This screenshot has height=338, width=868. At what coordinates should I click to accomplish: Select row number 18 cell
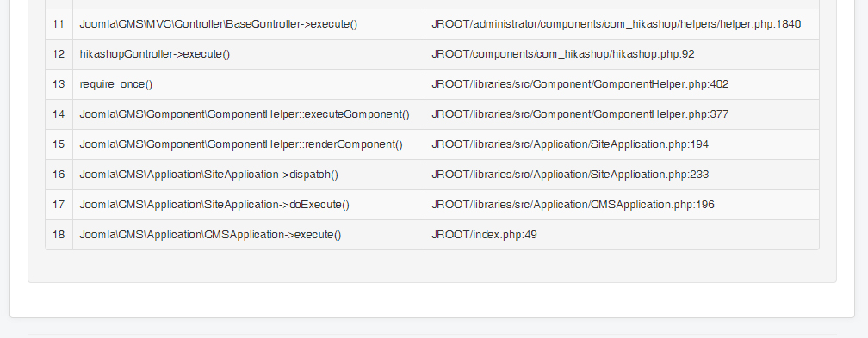click(x=59, y=235)
